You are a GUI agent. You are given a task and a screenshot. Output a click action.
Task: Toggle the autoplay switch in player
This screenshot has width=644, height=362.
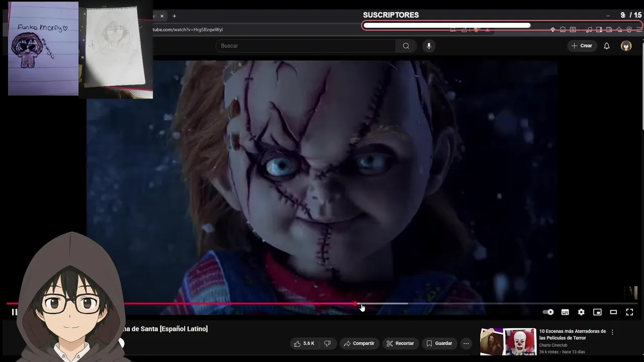pos(548,312)
